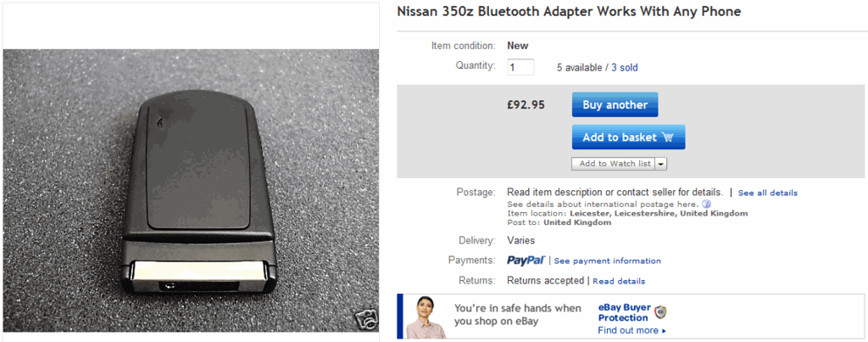
Task: Click the Add to Watch list button
Action: click(x=615, y=164)
